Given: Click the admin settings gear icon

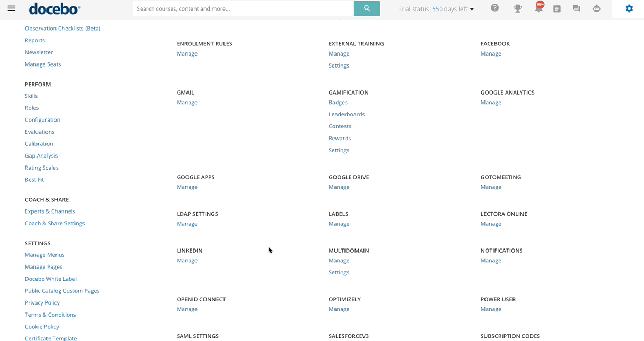Looking at the screenshot, I should click(629, 8).
